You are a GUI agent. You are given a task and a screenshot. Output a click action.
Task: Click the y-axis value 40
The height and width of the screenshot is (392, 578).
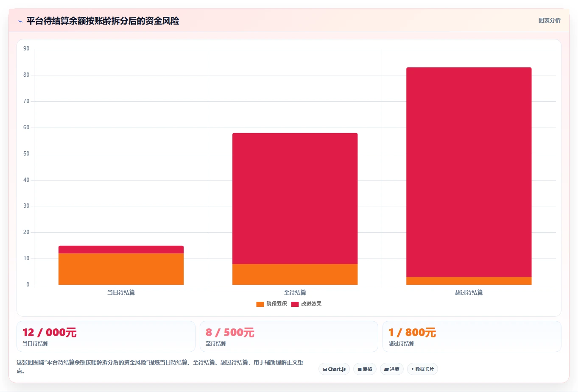click(x=26, y=180)
